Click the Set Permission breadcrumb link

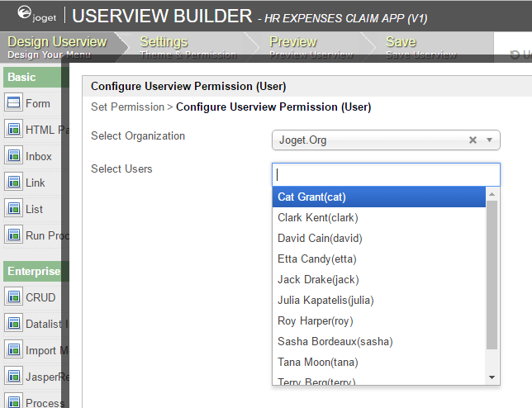[127, 107]
